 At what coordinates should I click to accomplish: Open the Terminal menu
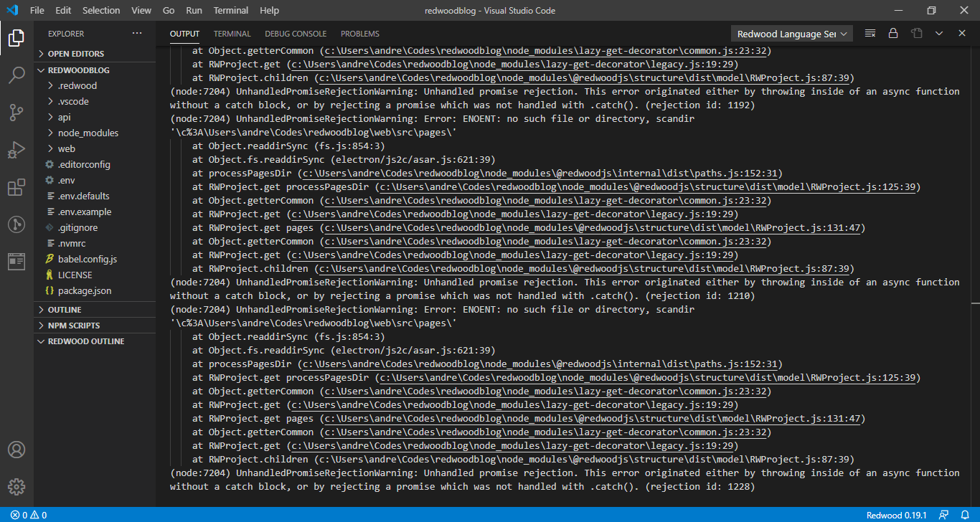point(231,11)
